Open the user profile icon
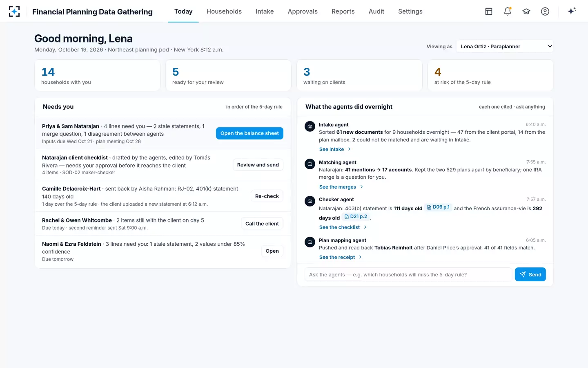Viewport: 588px width, 368px height. pos(545,11)
